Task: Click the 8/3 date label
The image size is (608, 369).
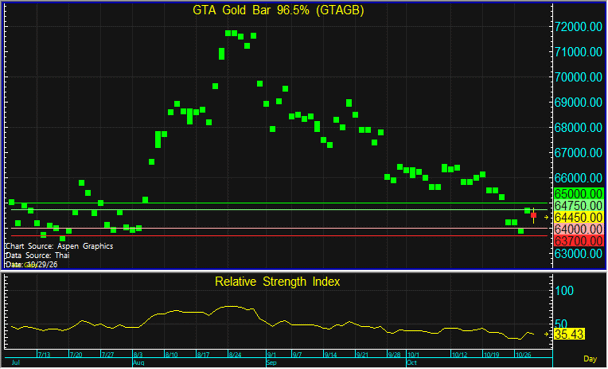Action: pos(138,355)
